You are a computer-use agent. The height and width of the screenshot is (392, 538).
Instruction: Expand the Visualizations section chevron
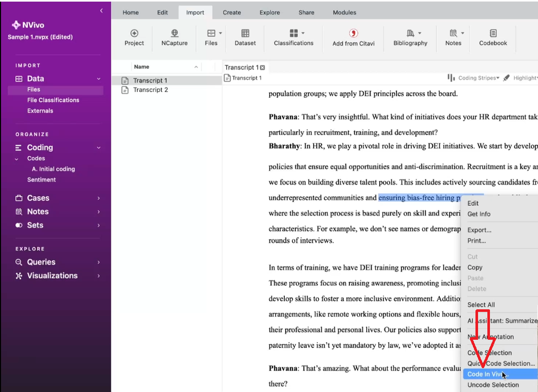coord(99,276)
